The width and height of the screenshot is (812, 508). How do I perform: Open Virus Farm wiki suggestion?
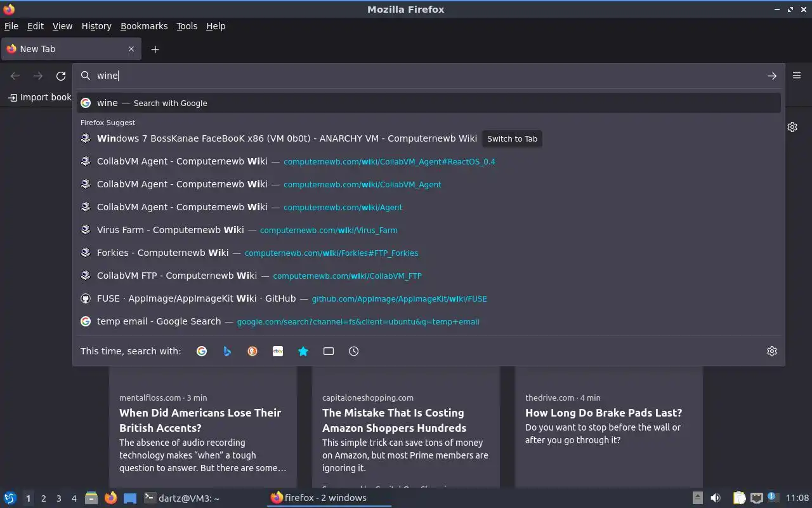point(429,230)
